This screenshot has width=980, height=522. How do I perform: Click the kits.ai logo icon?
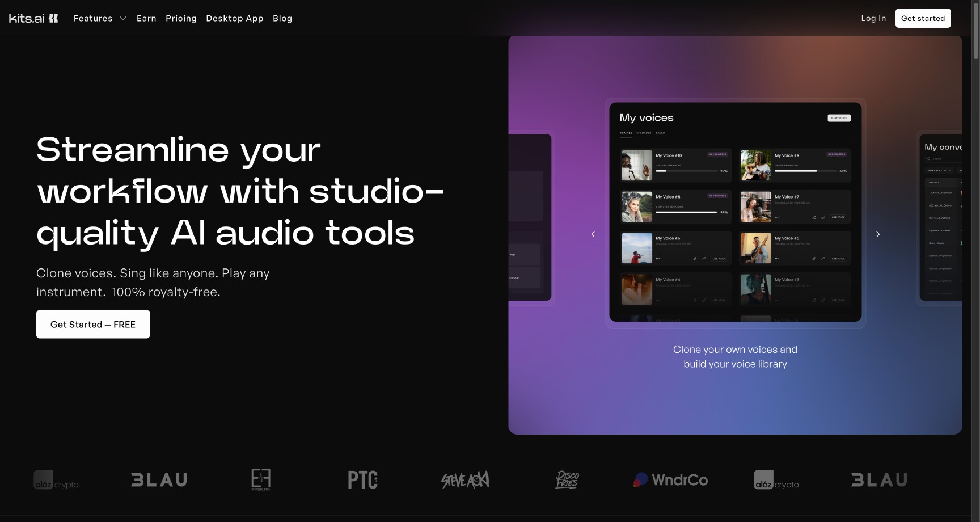click(54, 18)
